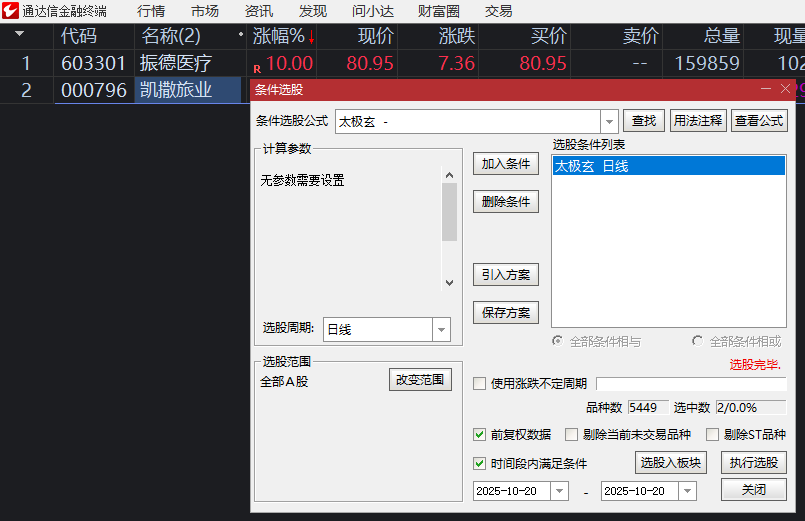Untick 时间段内满足条件 checkbox
Viewport: 805px width, 521px height.
pos(479,464)
